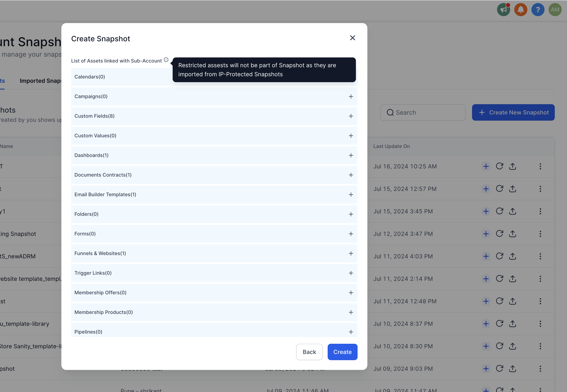Click the blue Create button

pyautogui.click(x=342, y=352)
